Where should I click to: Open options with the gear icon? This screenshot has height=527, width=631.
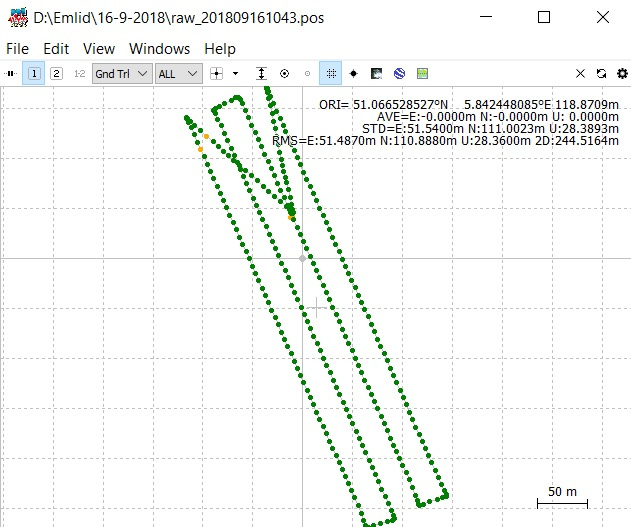coord(622,74)
